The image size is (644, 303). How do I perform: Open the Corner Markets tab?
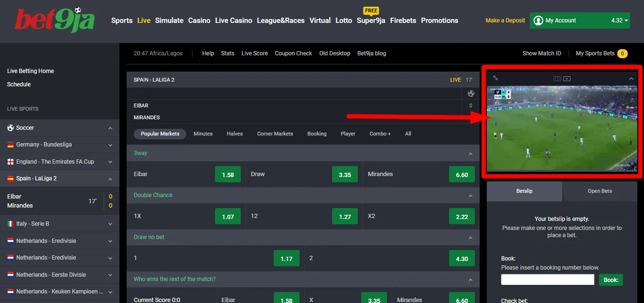click(275, 134)
